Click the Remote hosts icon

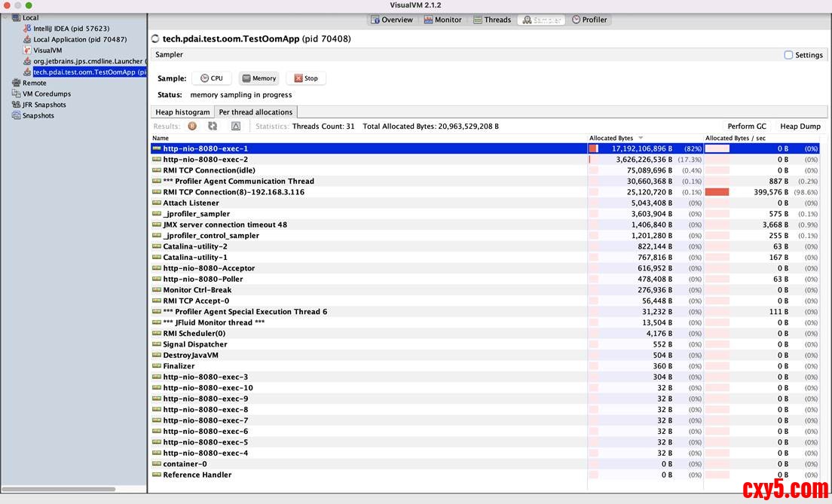coord(17,83)
